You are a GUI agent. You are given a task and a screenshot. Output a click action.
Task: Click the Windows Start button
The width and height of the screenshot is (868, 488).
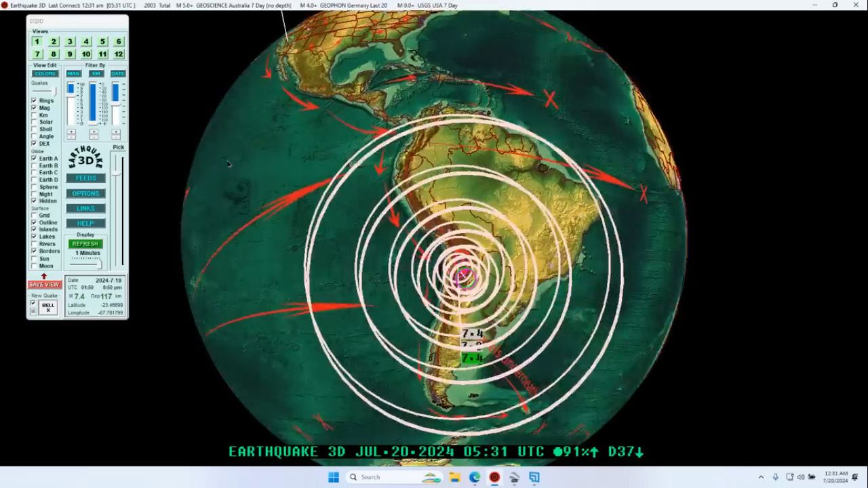click(x=334, y=477)
